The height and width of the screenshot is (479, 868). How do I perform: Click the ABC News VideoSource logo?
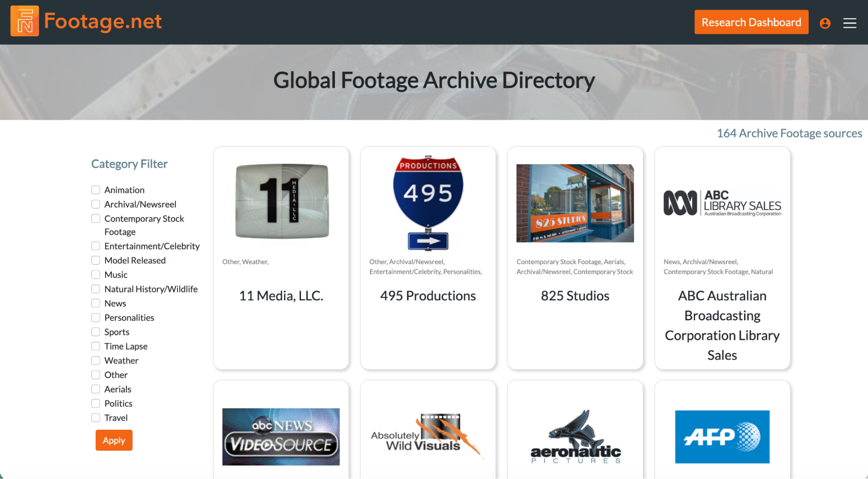(x=281, y=437)
